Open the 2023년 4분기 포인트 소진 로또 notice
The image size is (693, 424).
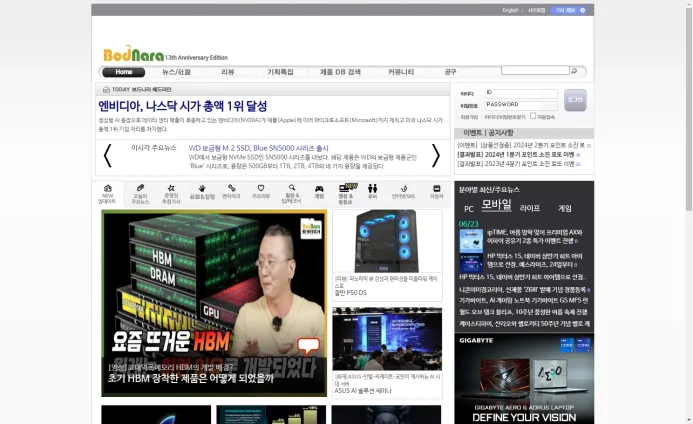click(518, 164)
